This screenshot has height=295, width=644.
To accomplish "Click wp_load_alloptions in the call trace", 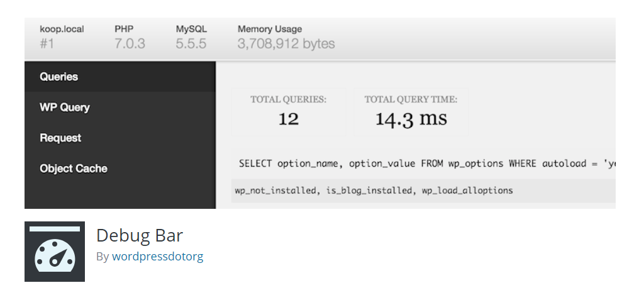I will (467, 191).
